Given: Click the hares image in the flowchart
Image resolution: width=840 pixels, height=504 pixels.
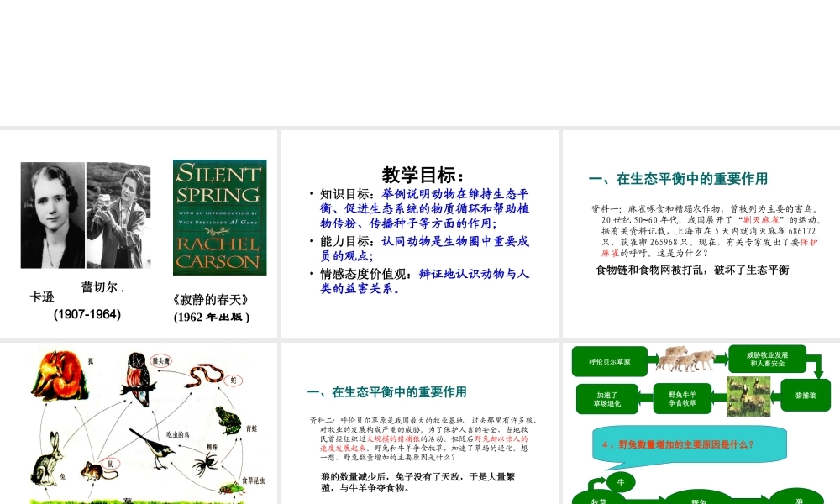Looking at the screenshot, I should coord(748,396).
